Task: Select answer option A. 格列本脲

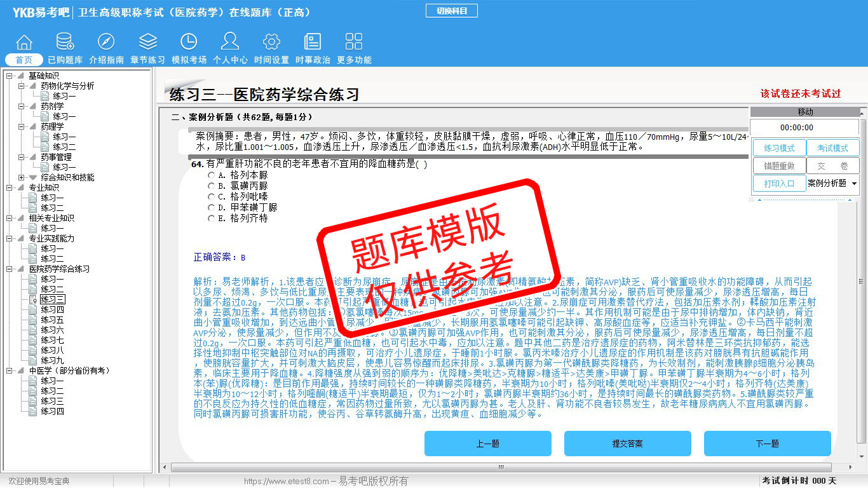Action: pos(212,175)
